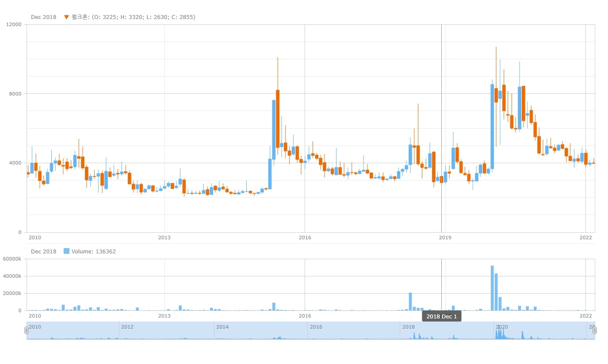Viewport: 608px width, 364px height.
Task: Click the 2018 label in the scroller
Action: [408, 327]
